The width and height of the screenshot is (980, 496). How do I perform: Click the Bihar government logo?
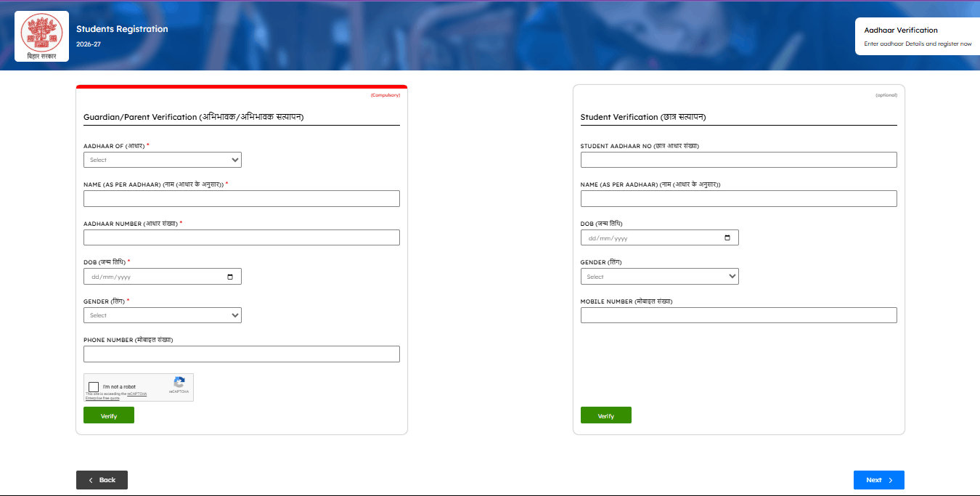click(41, 36)
